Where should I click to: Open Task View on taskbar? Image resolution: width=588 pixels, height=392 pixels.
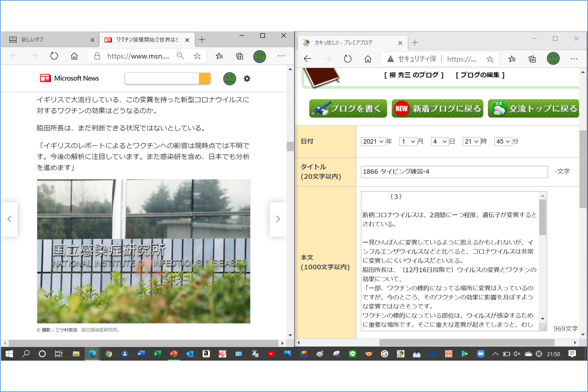click(59, 354)
